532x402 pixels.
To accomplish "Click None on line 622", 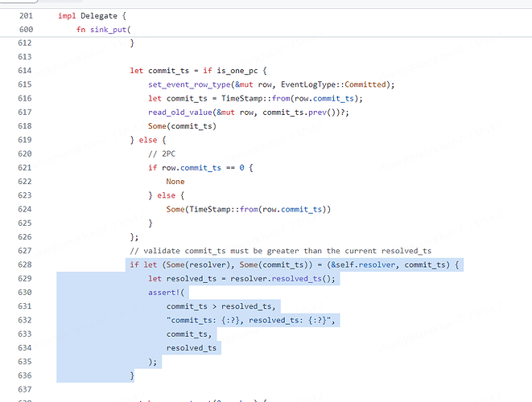I will pos(175,182).
